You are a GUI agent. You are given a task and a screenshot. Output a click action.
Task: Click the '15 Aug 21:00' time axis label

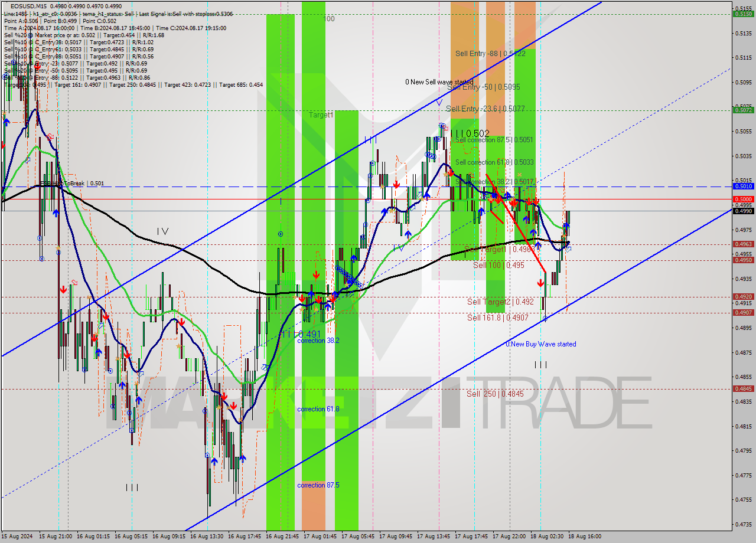pyautogui.click(x=56, y=537)
